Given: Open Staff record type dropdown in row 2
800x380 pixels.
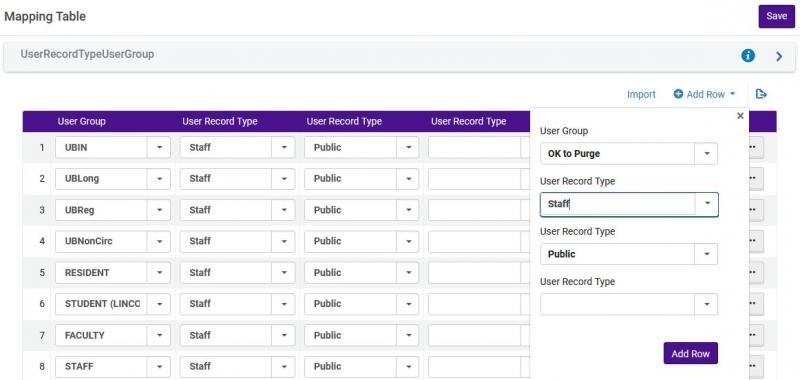Looking at the screenshot, I should click(x=284, y=179).
